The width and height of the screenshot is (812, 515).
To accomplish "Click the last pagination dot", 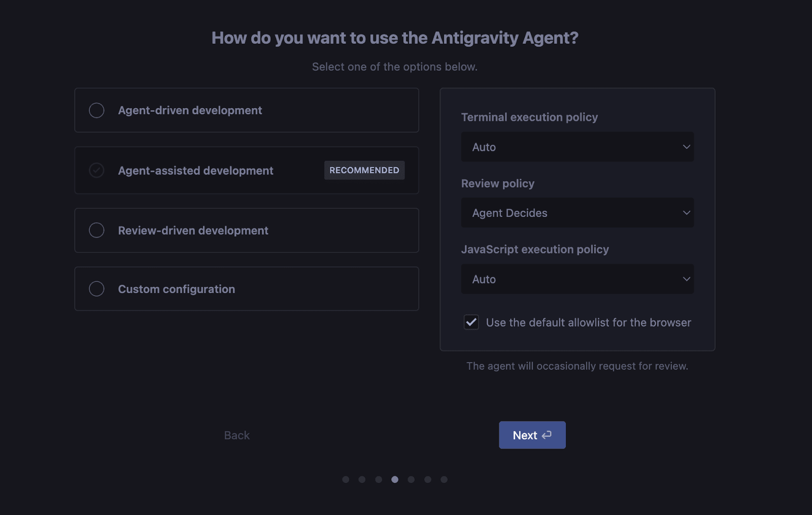I will click(x=444, y=479).
